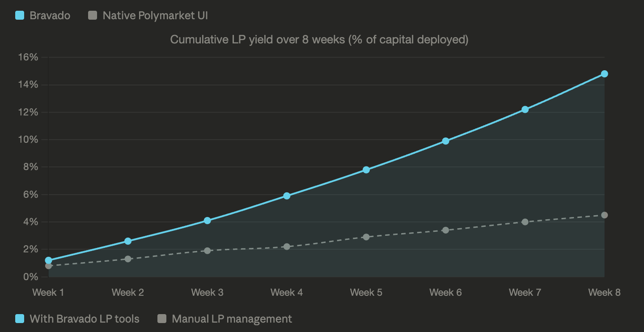644x332 pixels.
Task: Select the gray dashed-line point at Week 8
Action: (x=604, y=215)
